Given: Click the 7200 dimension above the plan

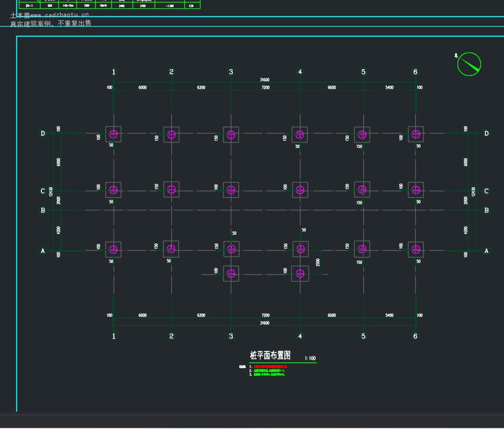Looking at the screenshot, I should coord(265,87).
